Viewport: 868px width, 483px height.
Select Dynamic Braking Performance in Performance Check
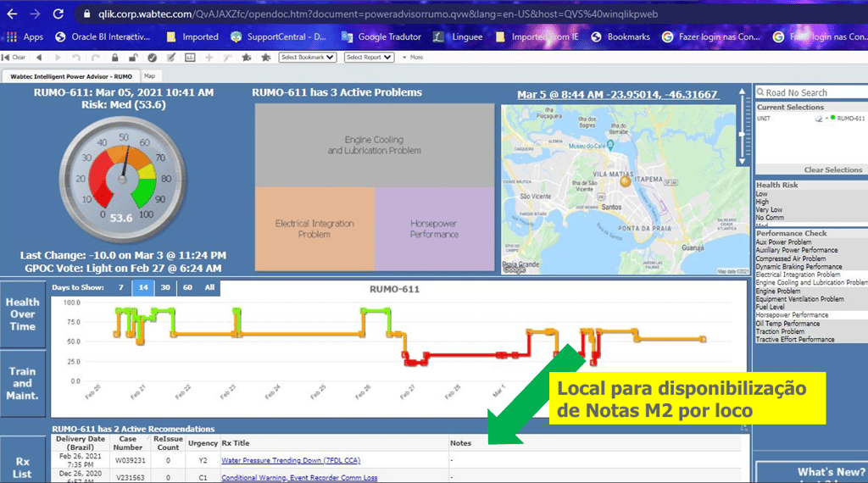[798, 267]
